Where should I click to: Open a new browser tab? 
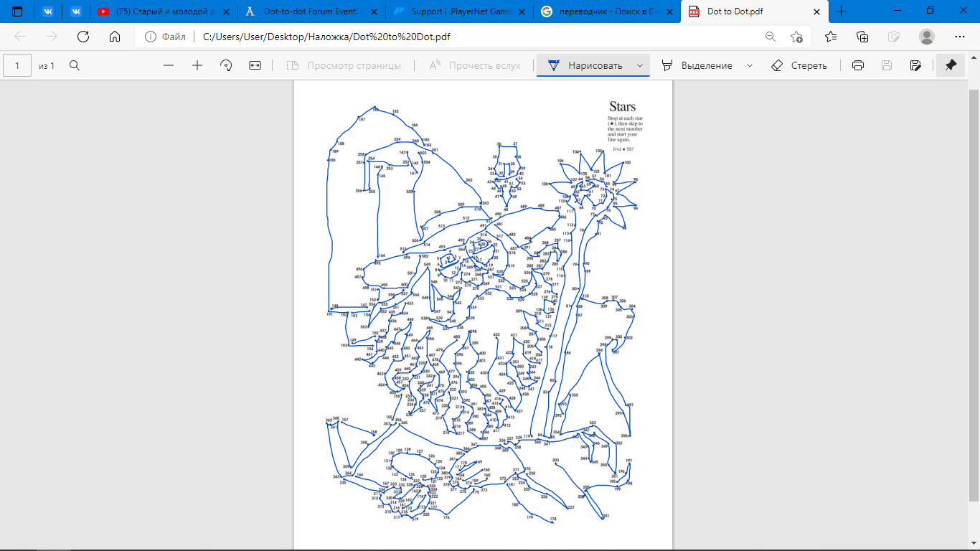(842, 11)
